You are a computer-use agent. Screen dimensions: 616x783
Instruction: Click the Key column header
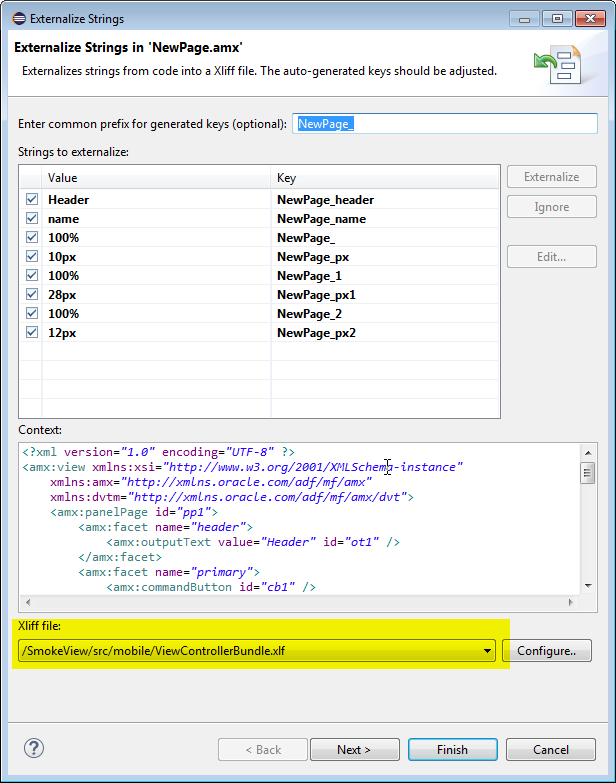tap(385, 178)
